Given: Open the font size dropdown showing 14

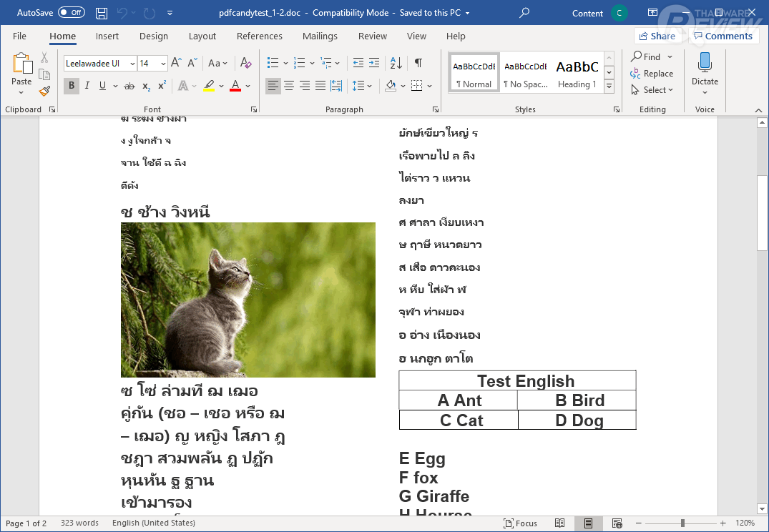Looking at the screenshot, I should pyautogui.click(x=163, y=64).
